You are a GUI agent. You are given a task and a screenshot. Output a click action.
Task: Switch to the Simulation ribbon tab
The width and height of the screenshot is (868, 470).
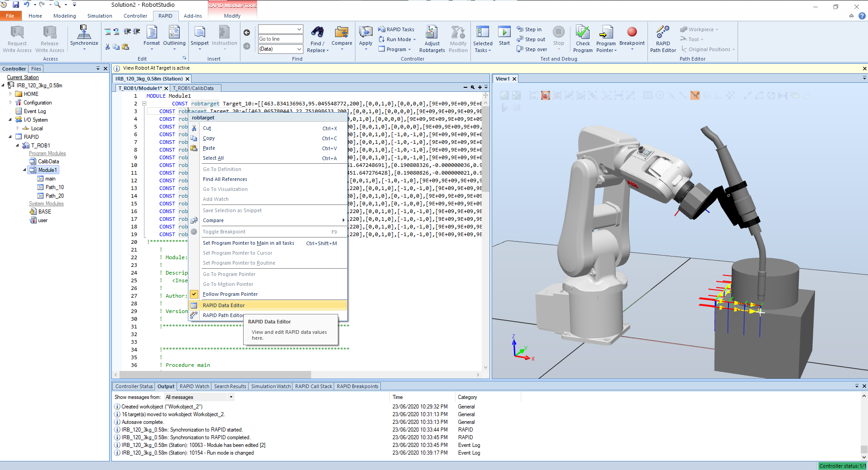pyautogui.click(x=100, y=16)
